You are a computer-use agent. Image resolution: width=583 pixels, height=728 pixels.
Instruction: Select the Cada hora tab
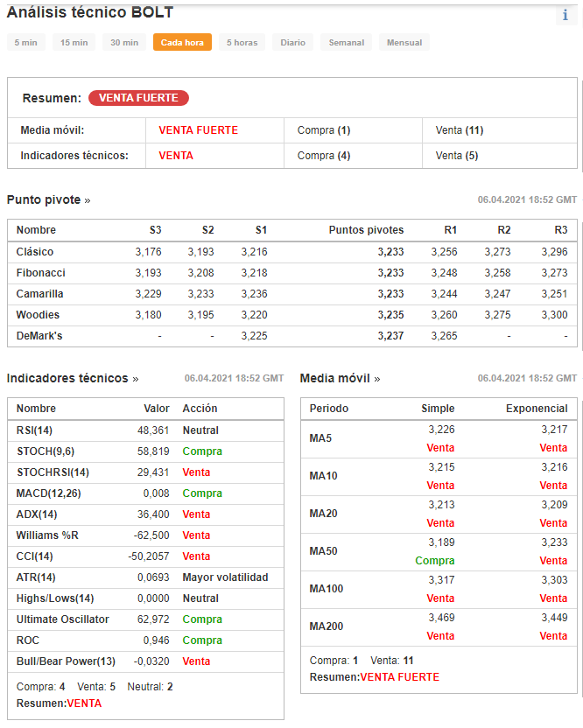click(182, 43)
